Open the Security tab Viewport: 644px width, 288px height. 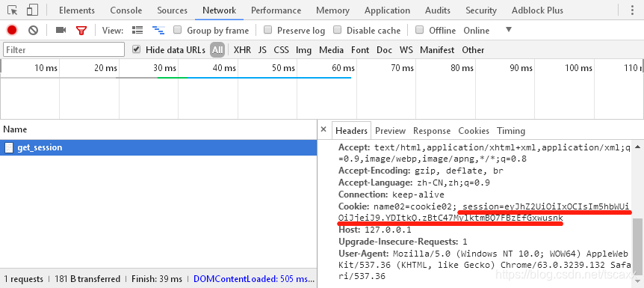tap(481, 10)
